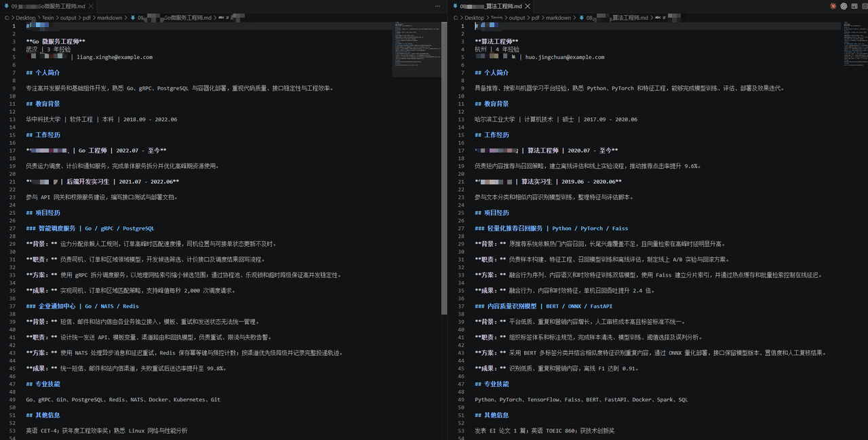Click email huo.jingchuan@example.com
Image resolution: width=868 pixels, height=440 pixels.
click(x=565, y=57)
